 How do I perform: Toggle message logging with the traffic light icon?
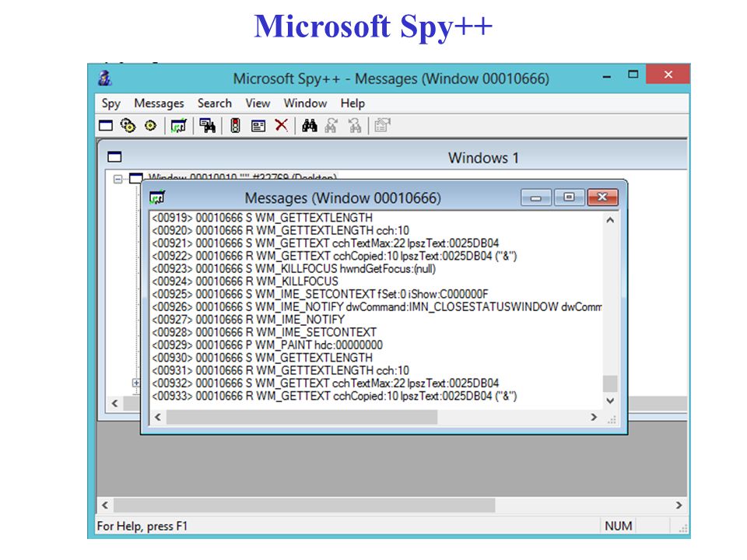235,126
